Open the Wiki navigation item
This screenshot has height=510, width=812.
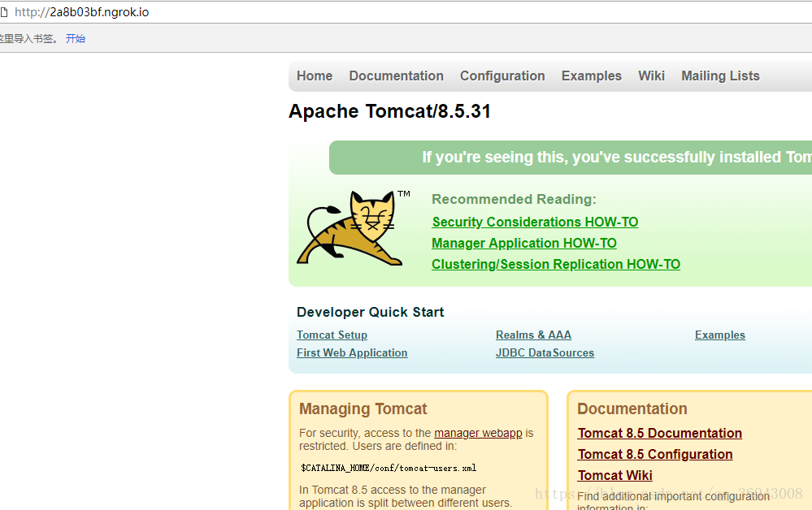point(651,76)
